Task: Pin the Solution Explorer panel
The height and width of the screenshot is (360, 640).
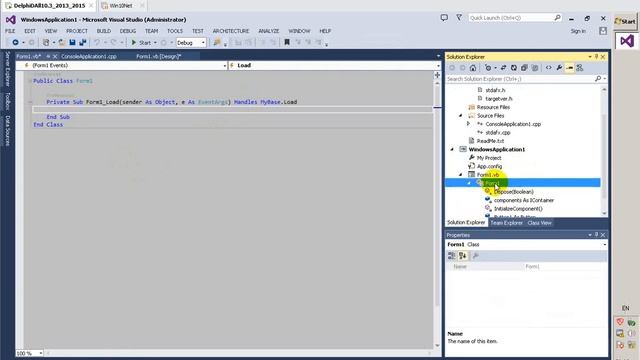Action: point(596,57)
